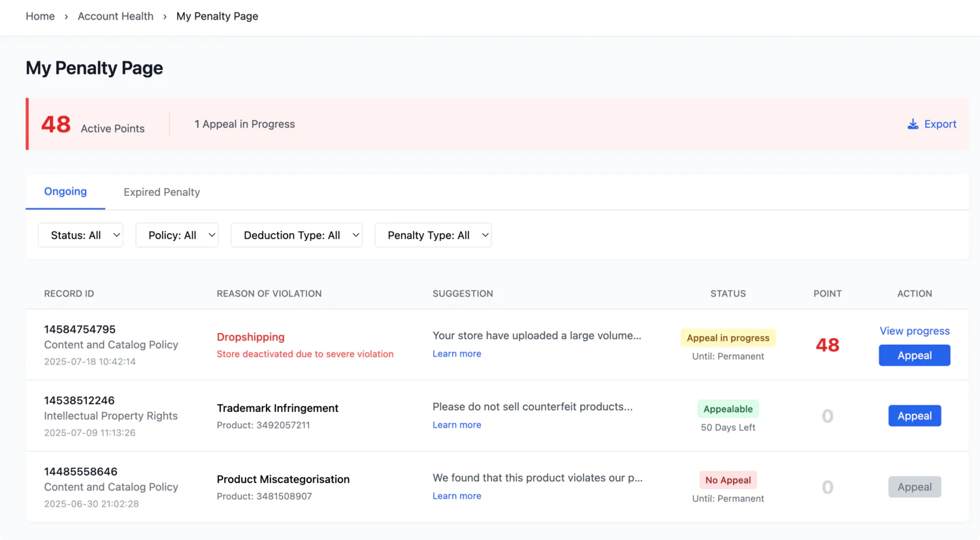Open the Deduction Type: All dropdown

296,235
